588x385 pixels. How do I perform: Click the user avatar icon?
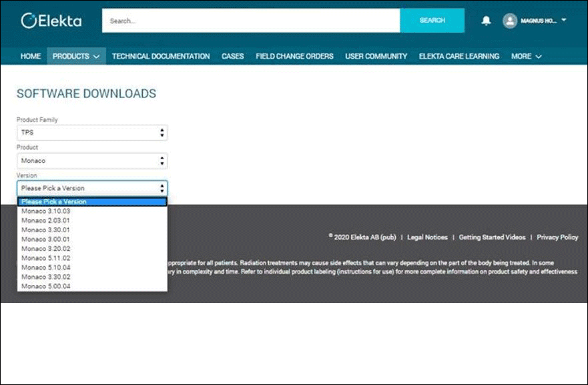510,21
